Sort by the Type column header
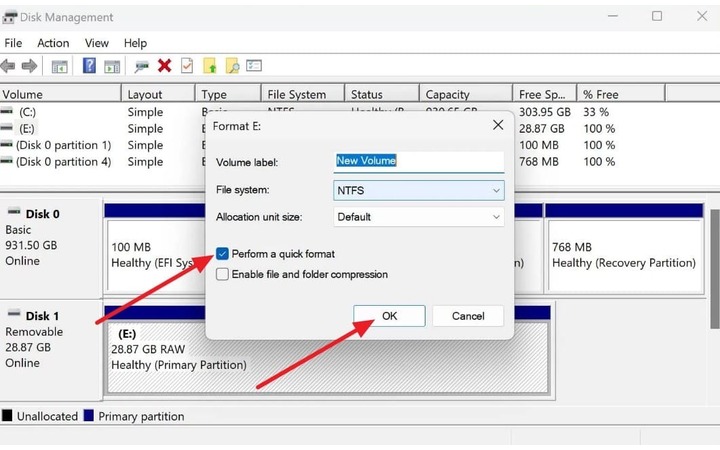Viewport: 720px width, 450px height. click(229, 94)
